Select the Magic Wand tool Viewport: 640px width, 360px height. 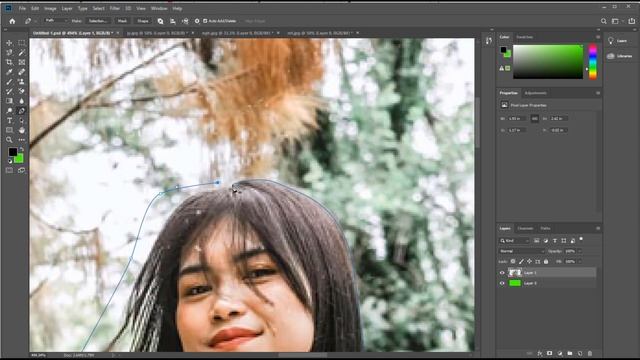(22, 53)
